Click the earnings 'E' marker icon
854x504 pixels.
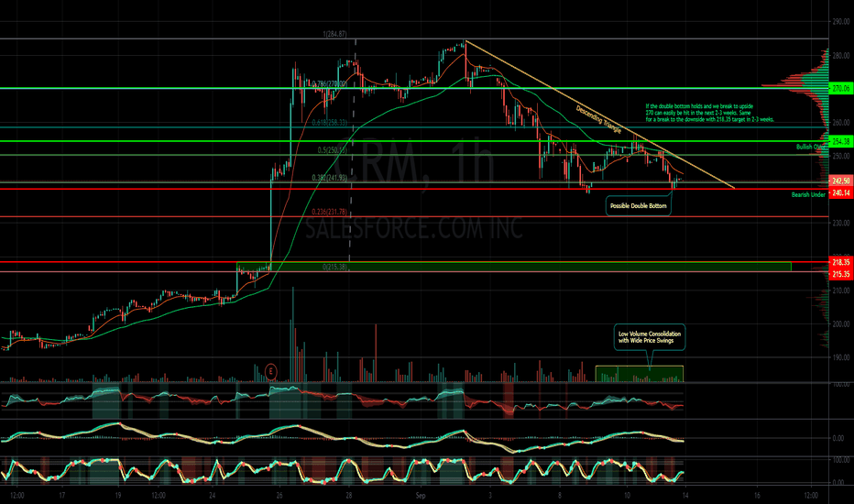click(270, 372)
